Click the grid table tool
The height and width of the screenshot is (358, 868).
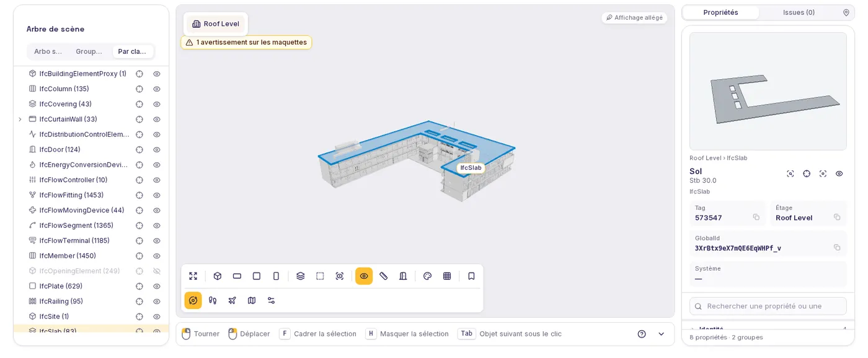coord(447,276)
